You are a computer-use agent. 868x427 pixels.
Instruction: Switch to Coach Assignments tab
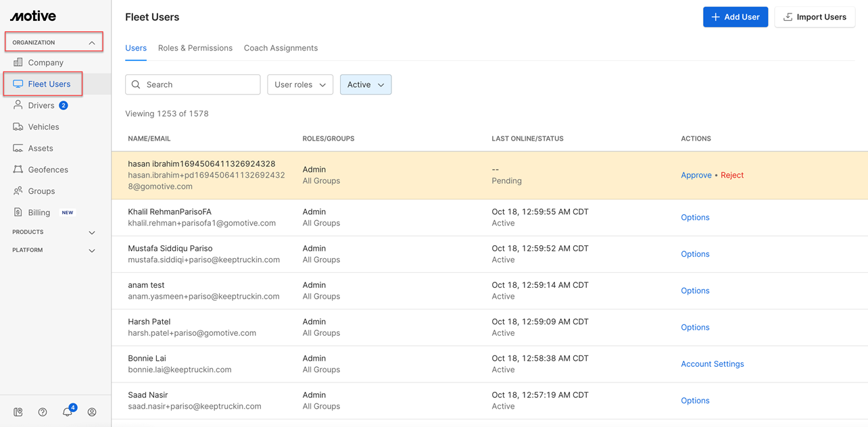click(281, 48)
